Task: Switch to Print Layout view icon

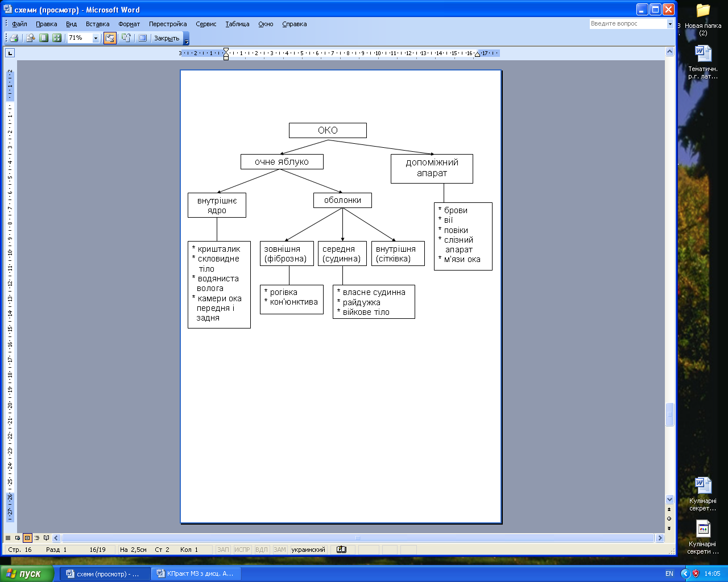Action: (27, 538)
